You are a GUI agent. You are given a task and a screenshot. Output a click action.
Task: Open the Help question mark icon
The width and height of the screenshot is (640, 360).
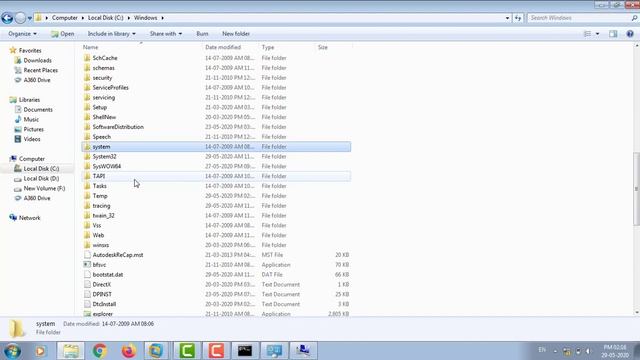coord(630,34)
